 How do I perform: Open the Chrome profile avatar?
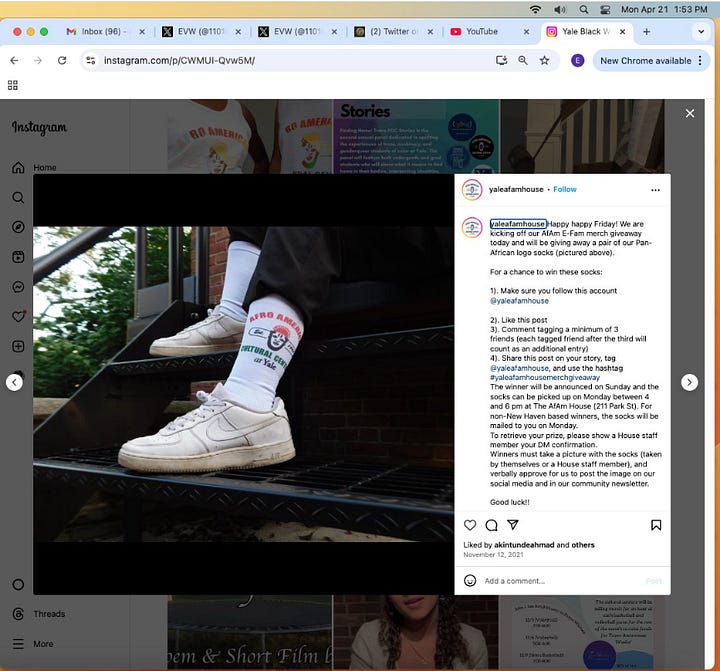[x=578, y=60]
